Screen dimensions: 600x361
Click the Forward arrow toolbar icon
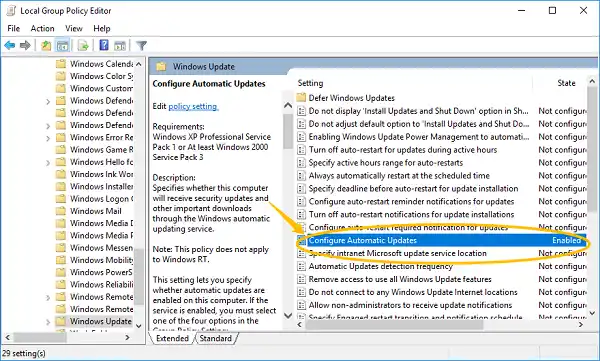25,46
